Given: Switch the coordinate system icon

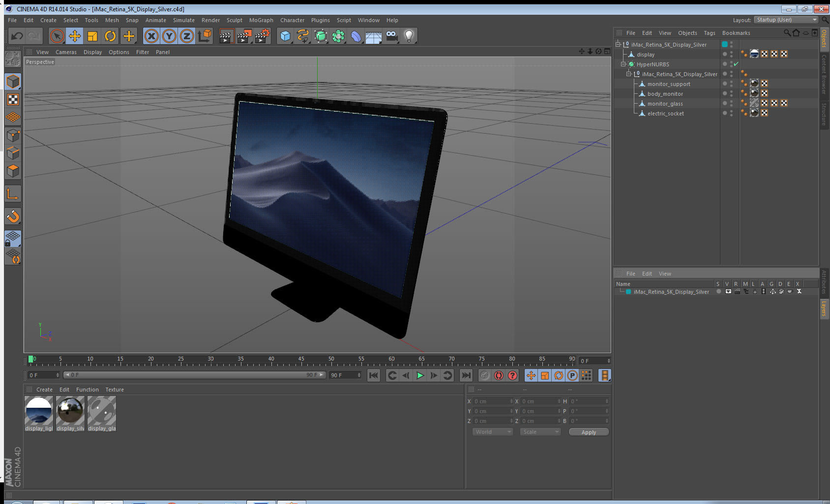Looking at the screenshot, I should (205, 36).
